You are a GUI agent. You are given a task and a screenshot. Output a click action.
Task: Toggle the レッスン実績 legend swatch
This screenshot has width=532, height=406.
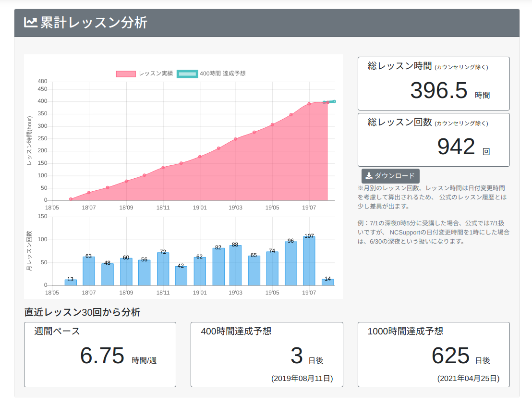click(126, 74)
